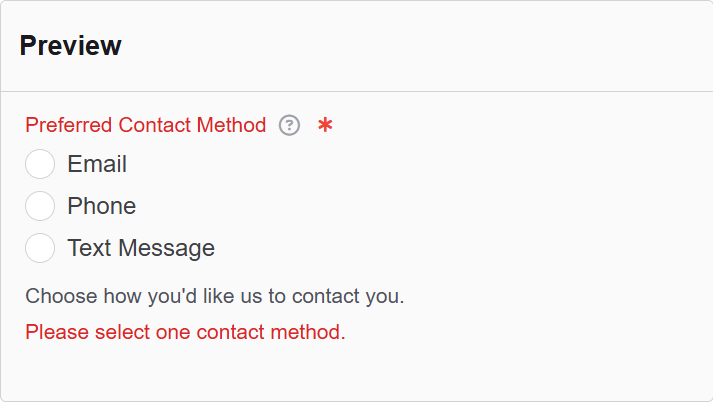Select the Email radio button

pos(40,164)
